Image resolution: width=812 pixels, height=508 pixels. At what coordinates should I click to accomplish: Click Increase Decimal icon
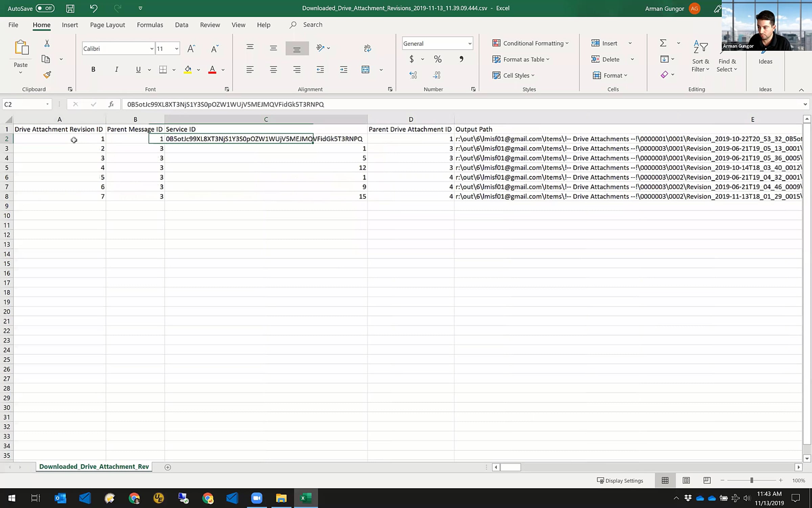[x=413, y=75]
